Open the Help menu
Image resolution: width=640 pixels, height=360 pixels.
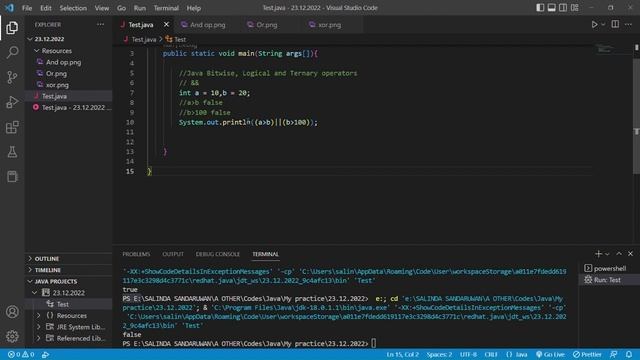click(x=193, y=8)
